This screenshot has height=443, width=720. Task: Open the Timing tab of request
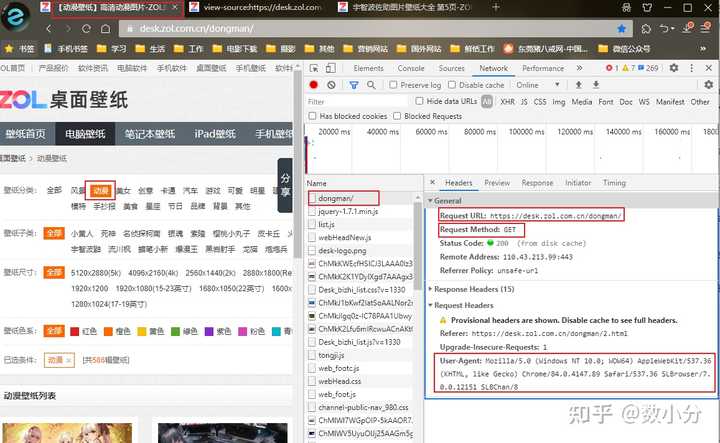(614, 183)
